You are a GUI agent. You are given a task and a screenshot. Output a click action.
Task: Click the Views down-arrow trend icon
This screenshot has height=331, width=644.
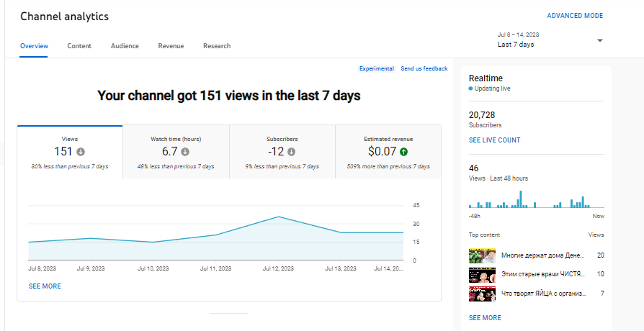tap(81, 152)
